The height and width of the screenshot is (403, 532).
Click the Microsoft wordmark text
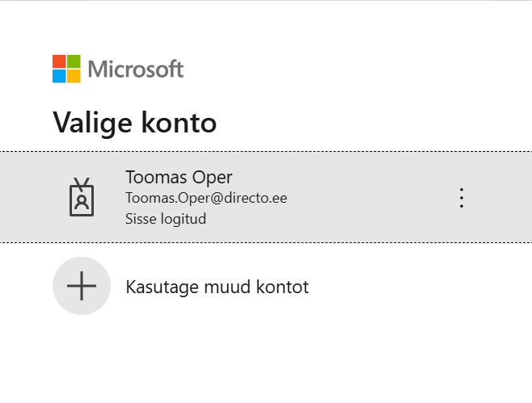point(136,69)
